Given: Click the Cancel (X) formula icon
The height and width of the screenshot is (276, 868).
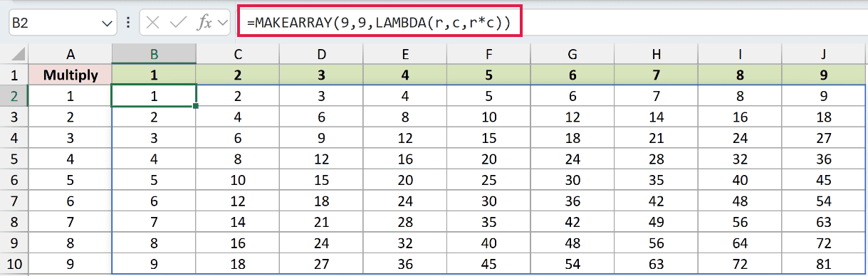Looking at the screenshot, I should tap(153, 22).
